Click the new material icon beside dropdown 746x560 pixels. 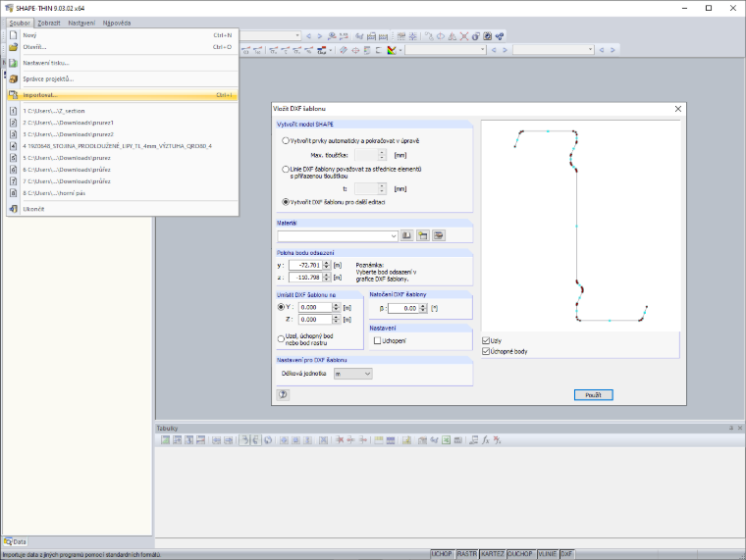coord(422,235)
